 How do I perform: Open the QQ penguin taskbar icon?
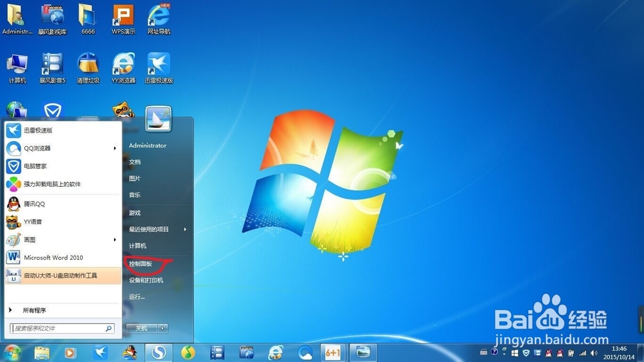pos(130,352)
